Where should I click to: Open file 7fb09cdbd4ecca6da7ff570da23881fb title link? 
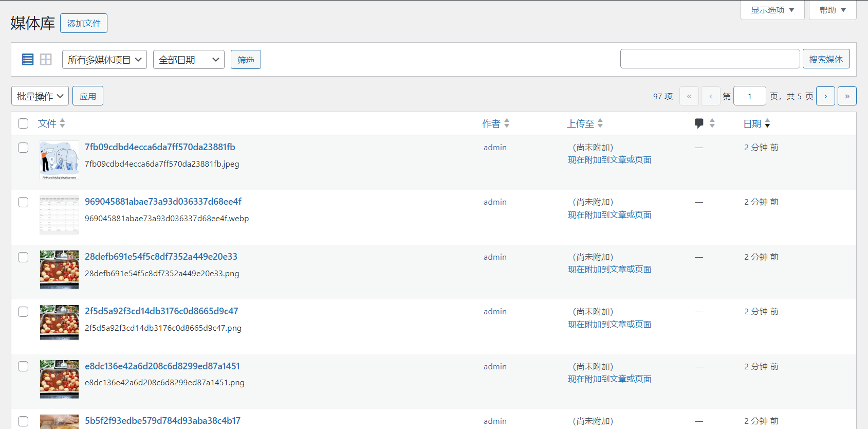point(160,147)
